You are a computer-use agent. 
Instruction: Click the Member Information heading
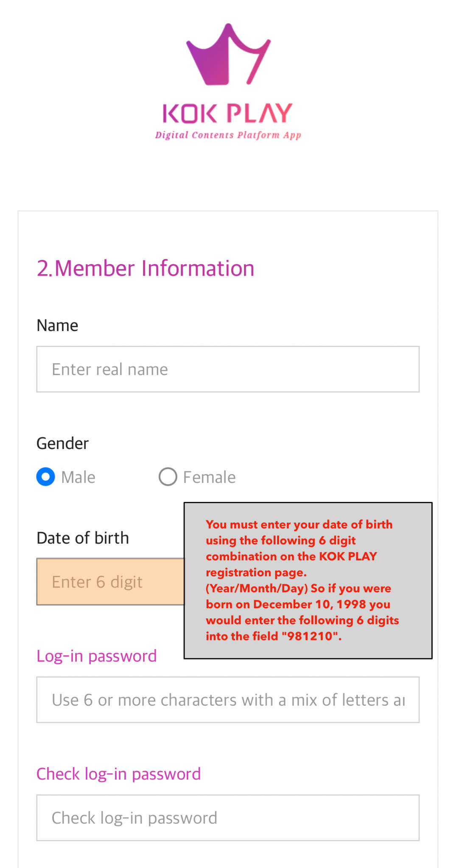click(145, 268)
